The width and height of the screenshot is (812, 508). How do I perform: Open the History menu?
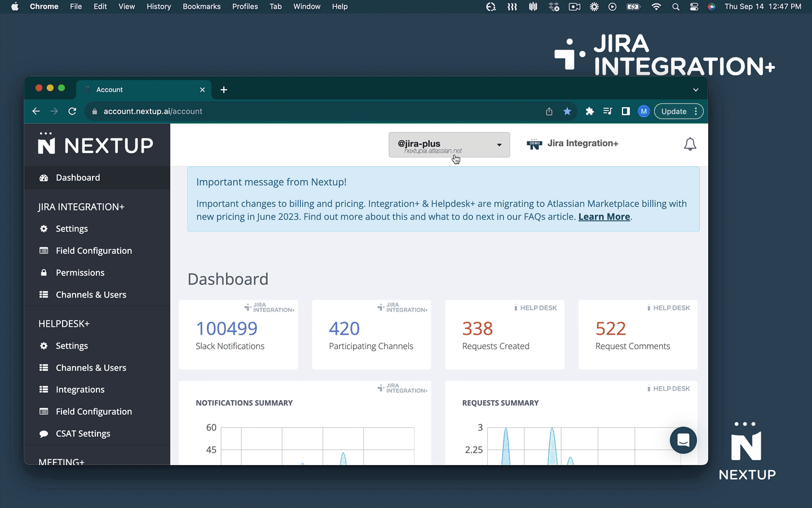tap(159, 7)
